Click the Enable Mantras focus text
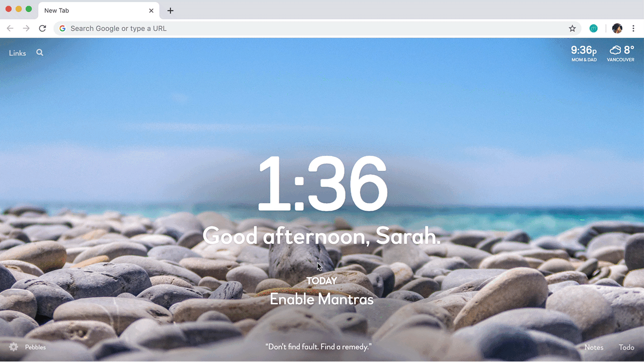 [321, 299]
